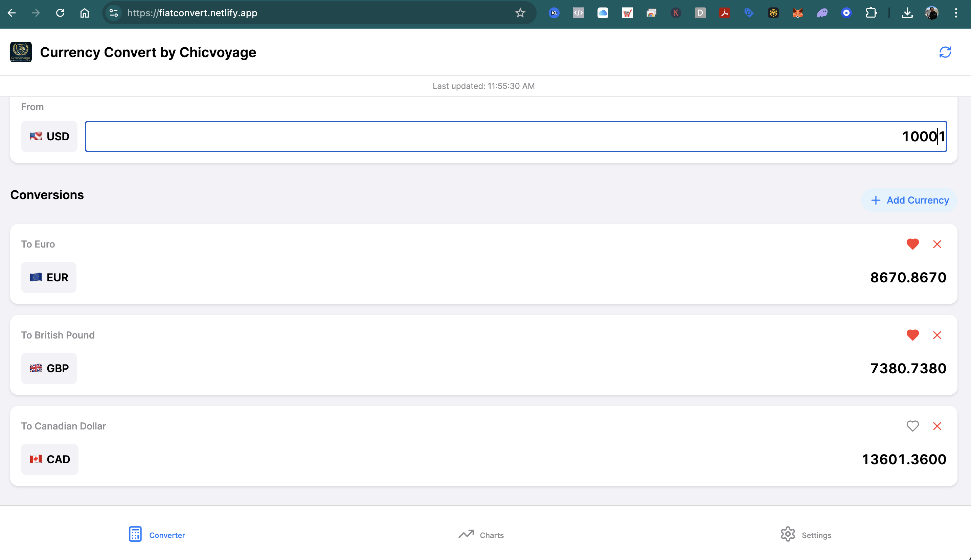Open the USD source currency selector
Image resolution: width=971 pixels, height=560 pixels.
pos(49,137)
